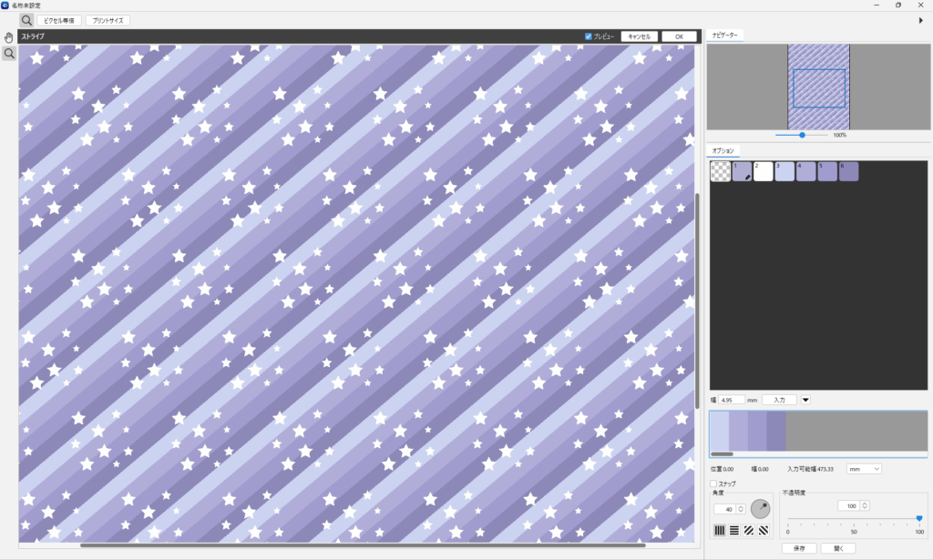Select the Hand pan tool
933x560 pixels.
(9, 37)
